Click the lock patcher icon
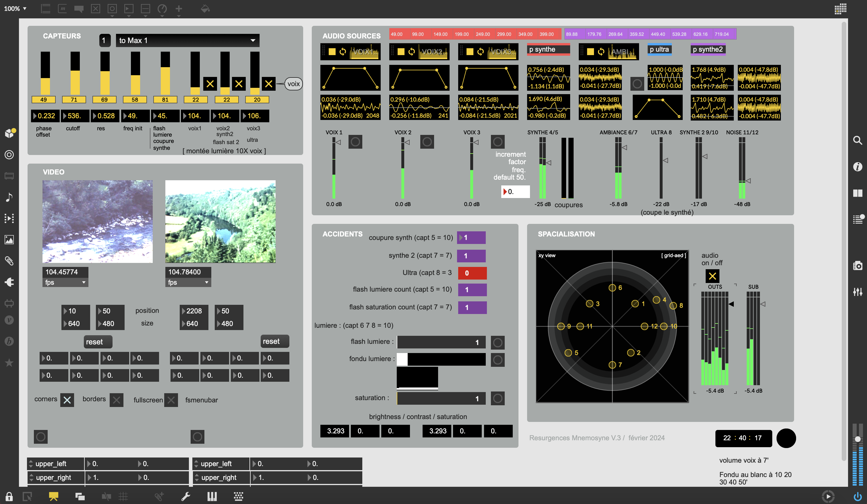The image size is (867, 504). (9, 497)
